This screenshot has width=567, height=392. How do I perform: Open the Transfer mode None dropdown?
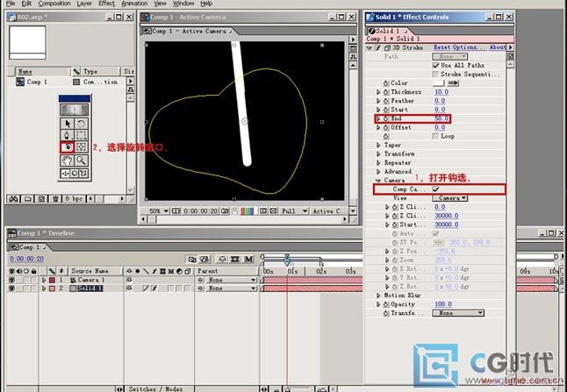click(x=458, y=313)
